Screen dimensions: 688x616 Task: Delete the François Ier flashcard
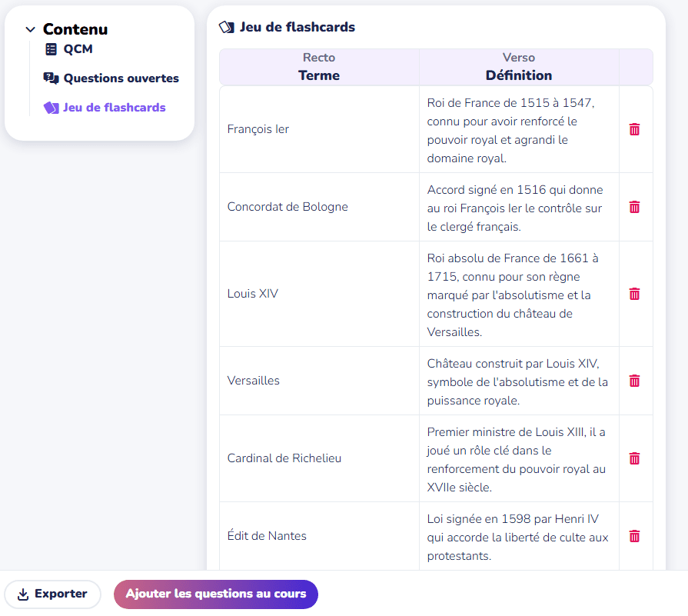[x=634, y=129]
